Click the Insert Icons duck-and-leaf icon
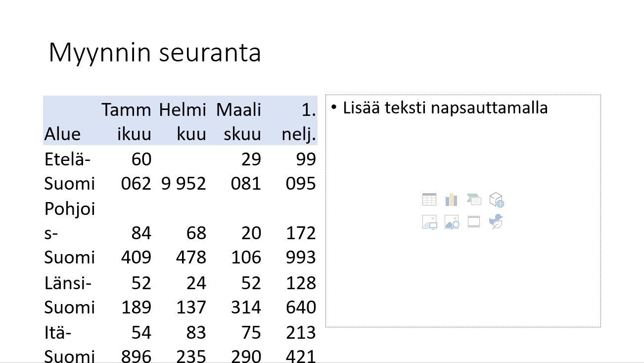Screen dimensions: 644x363 pyautogui.click(x=496, y=221)
